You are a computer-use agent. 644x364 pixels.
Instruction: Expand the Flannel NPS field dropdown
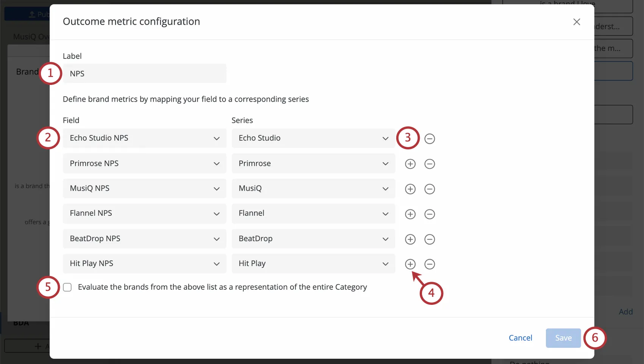(x=216, y=213)
